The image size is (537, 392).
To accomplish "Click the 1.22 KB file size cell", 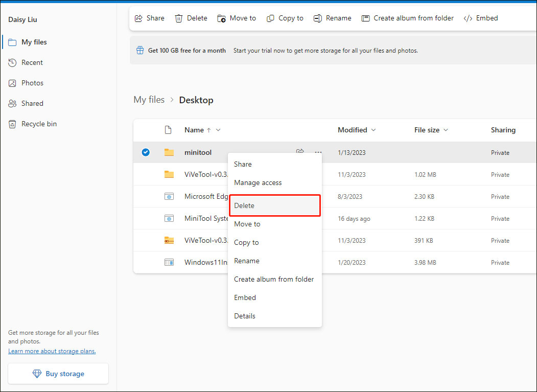I will click(x=424, y=219).
